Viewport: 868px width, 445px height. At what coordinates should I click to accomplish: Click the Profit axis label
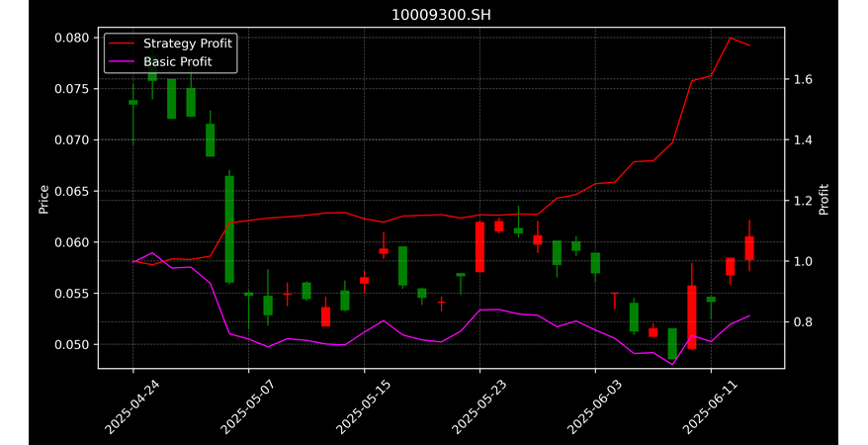pos(824,199)
